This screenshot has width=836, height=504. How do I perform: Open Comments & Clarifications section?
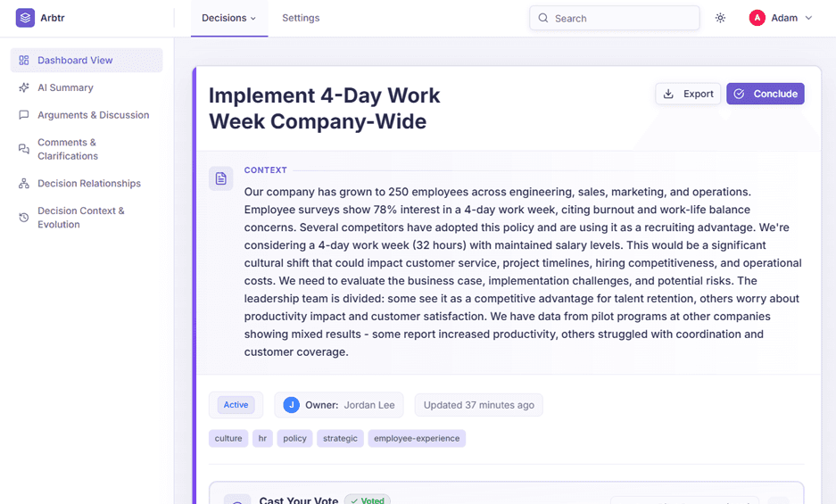click(87, 149)
